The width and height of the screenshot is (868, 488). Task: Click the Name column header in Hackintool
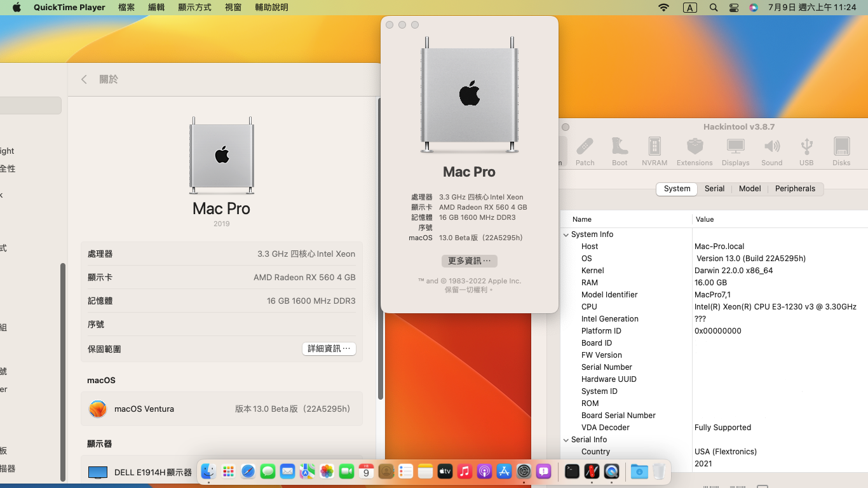pos(626,219)
